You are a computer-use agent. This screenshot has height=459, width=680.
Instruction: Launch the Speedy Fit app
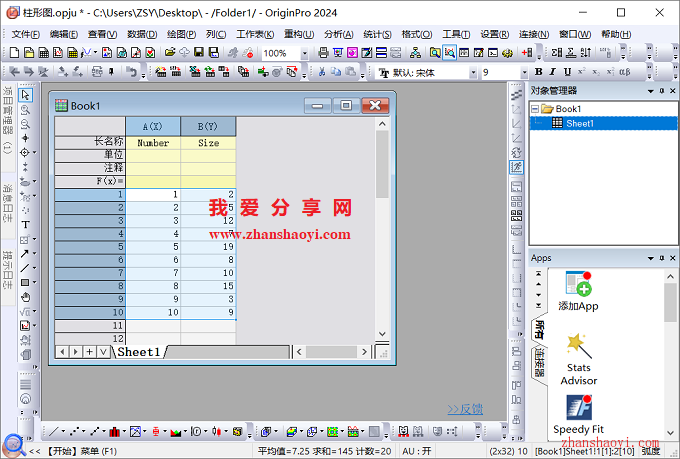point(579,415)
